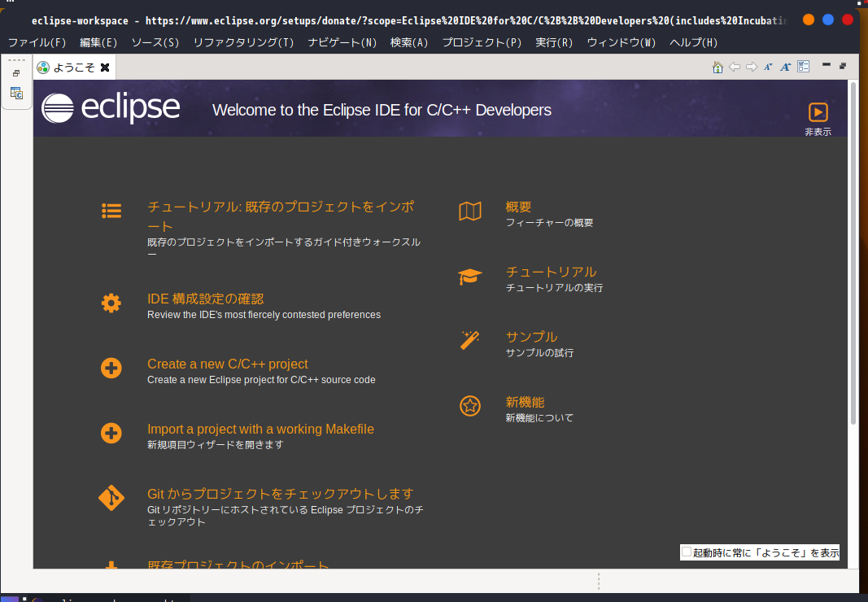Click the Home icon in Welcome toolbar
868x602 pixels.
coord(718,68)
